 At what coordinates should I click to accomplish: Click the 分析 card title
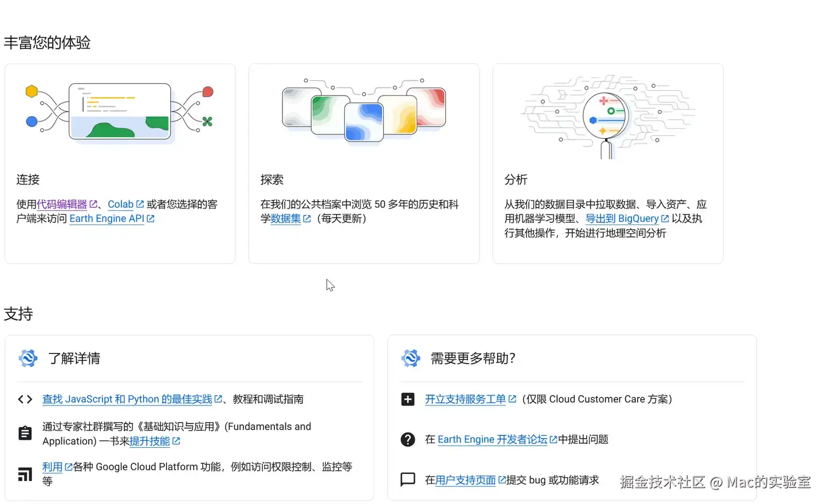pos(516,179)
